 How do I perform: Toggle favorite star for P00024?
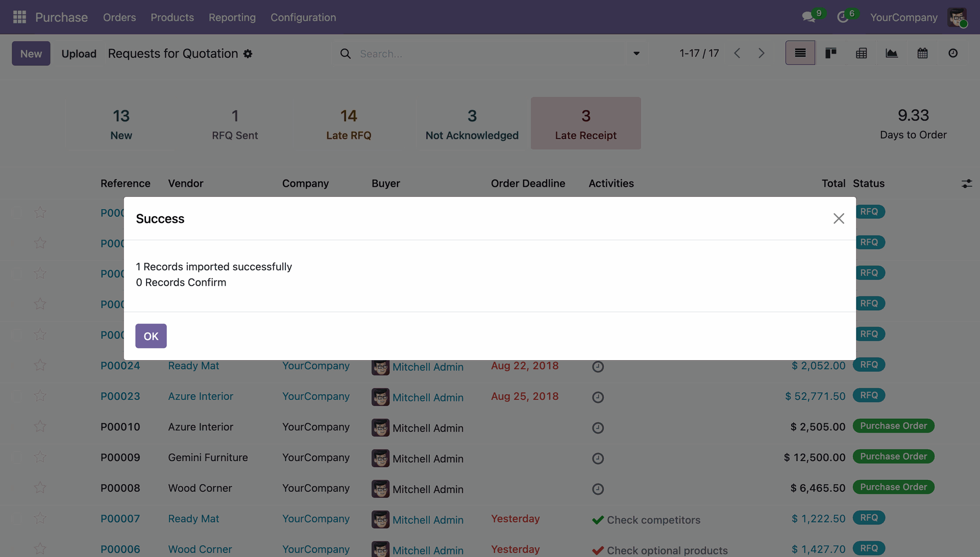[40, 365]
